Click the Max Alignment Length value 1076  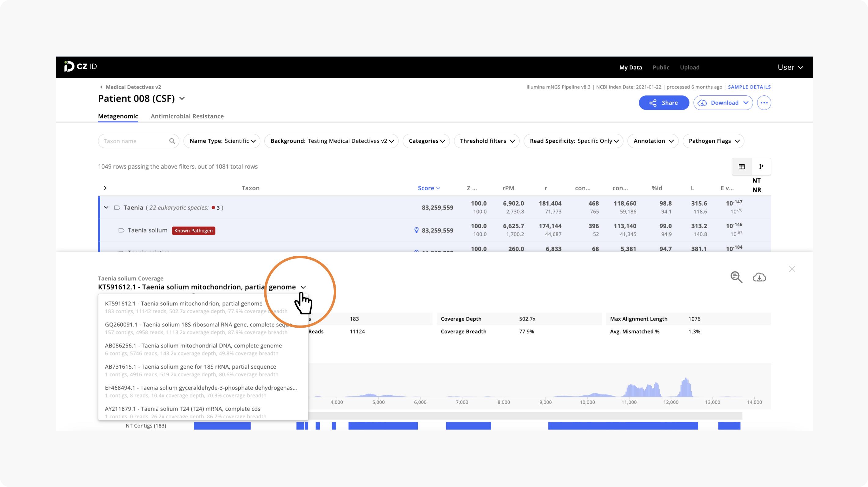(x=694, y=319)
